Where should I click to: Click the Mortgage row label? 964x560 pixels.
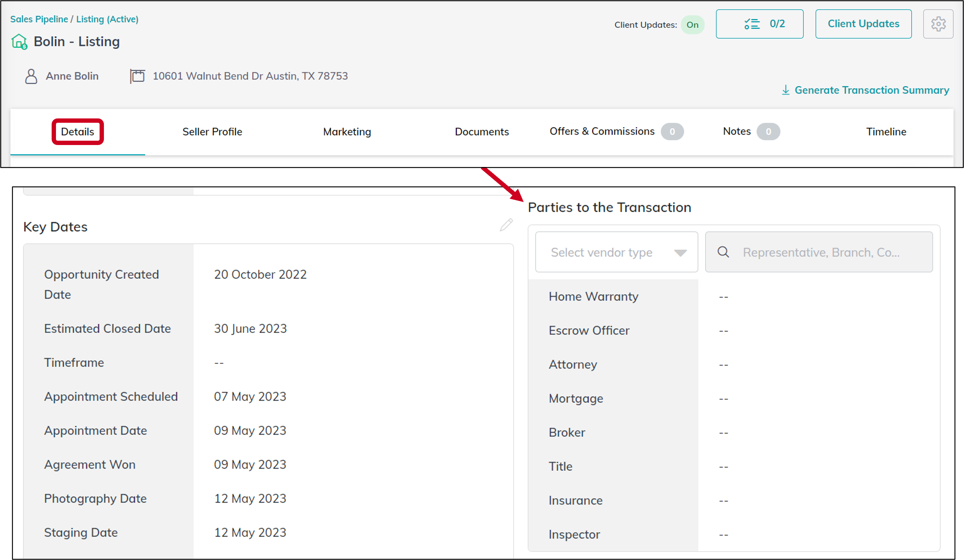(x=576, y=399)
